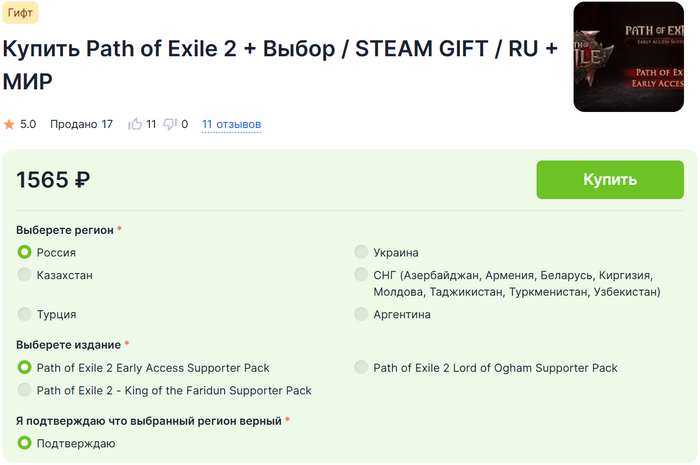Open the 11 отзывов reviews link
The width and height of the screenshot is (700, 465).
pos(231,125)
